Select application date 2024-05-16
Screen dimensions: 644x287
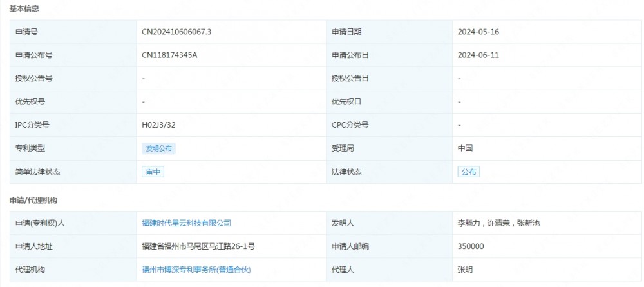pyautogui.click(x=478, y=32)
